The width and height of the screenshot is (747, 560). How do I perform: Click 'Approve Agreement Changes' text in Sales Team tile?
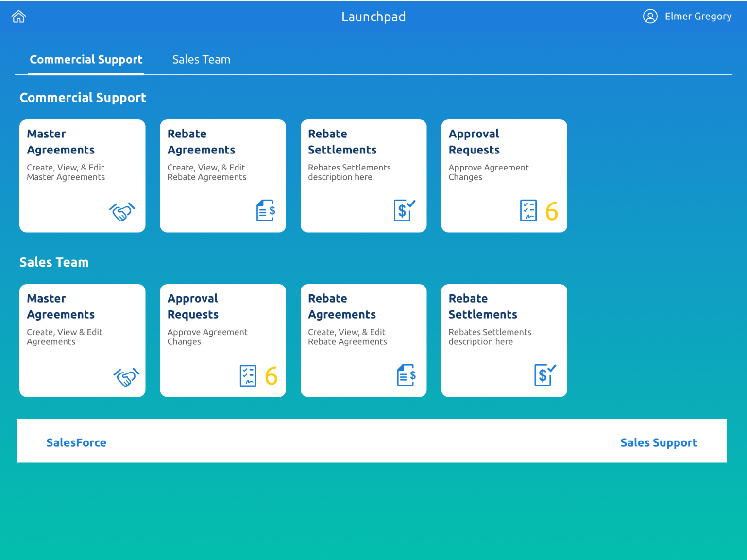pos(207,337)
